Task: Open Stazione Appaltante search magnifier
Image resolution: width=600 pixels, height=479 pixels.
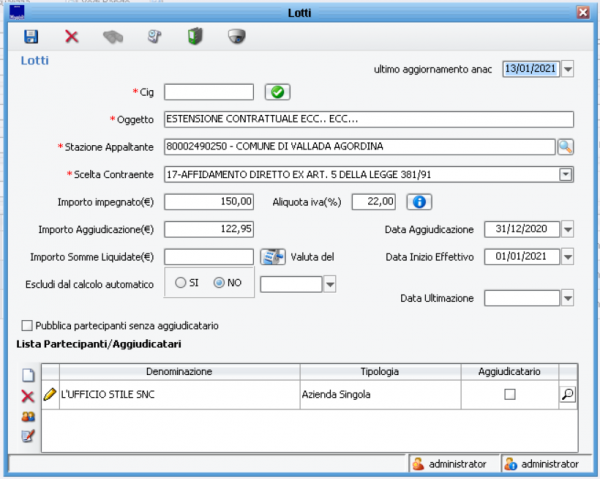Action: pos(565,147)
